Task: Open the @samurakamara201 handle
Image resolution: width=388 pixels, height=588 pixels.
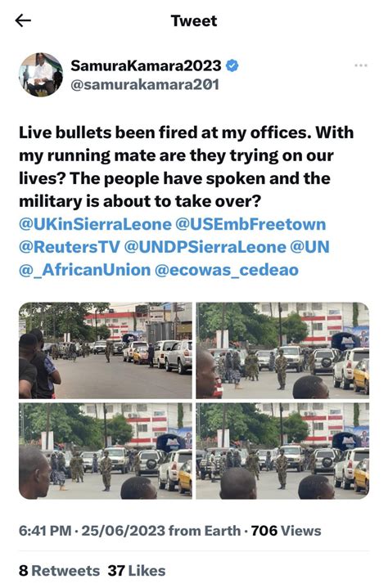Action: (145, 85)
